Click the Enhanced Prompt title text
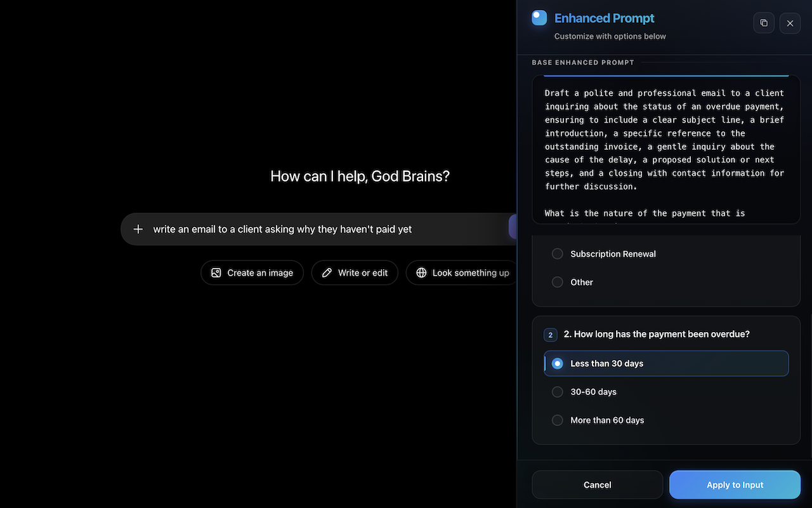Screen dimensions: 812x508 pos(605,18)
